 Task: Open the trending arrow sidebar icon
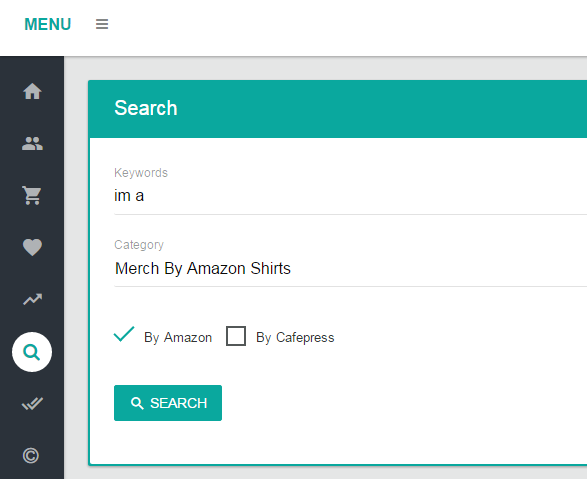(32, 299)
